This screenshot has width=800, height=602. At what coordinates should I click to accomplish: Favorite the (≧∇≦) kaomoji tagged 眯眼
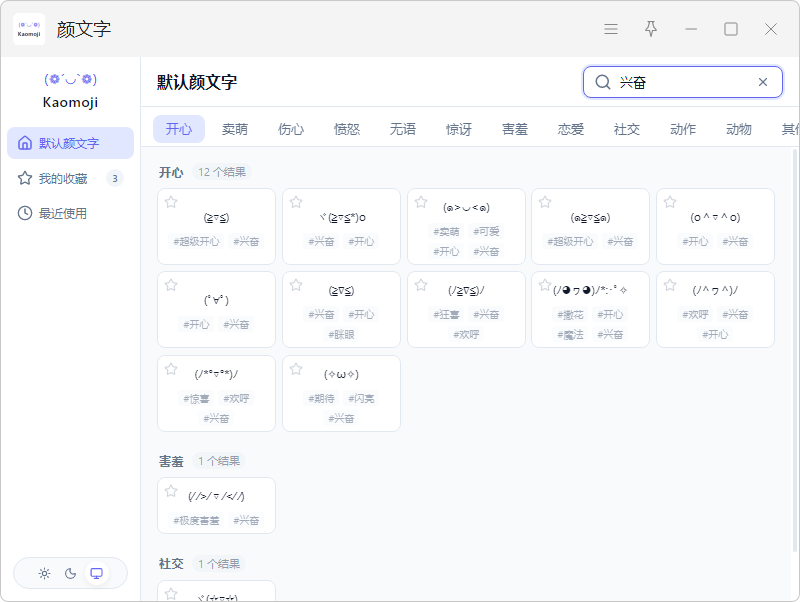(x=296, y=285)
